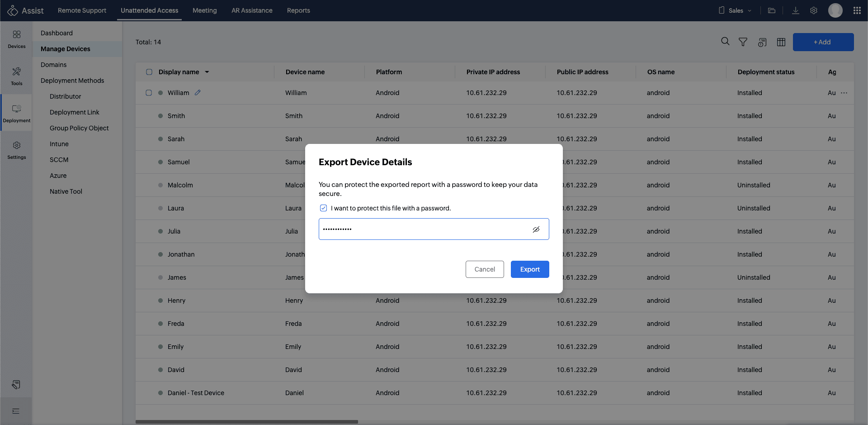
Task: Uncheck the password protection checkbox
Action: [323, 208]
